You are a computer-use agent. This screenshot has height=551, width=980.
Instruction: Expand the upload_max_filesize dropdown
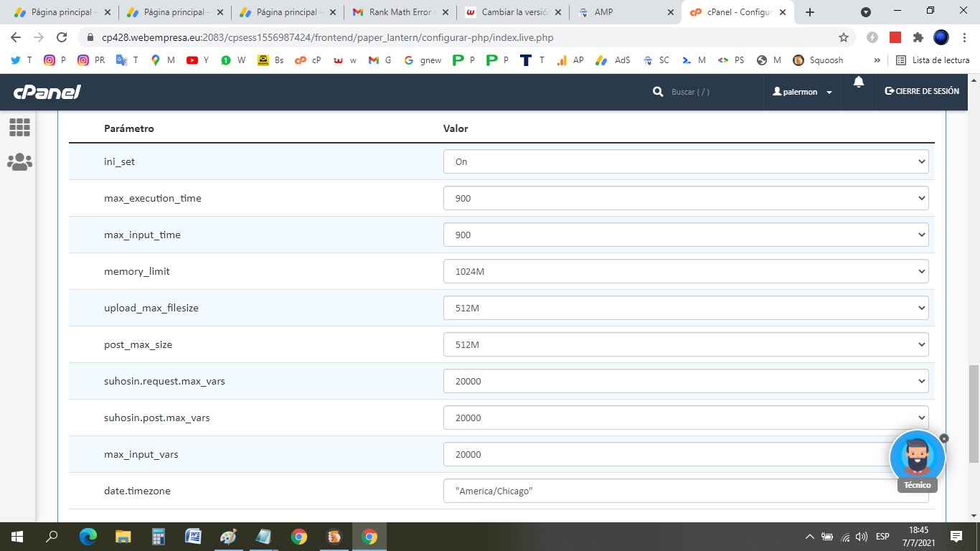click(686, 308)
